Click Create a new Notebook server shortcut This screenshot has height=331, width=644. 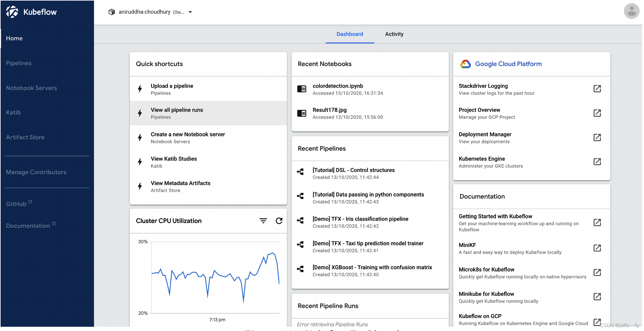click(x=208, y=138)
